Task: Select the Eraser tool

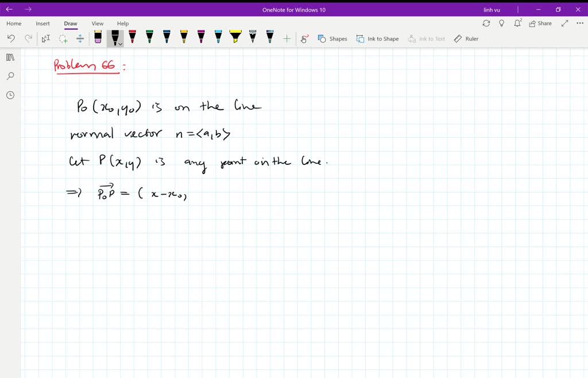Action: click(x=98, y=38)
